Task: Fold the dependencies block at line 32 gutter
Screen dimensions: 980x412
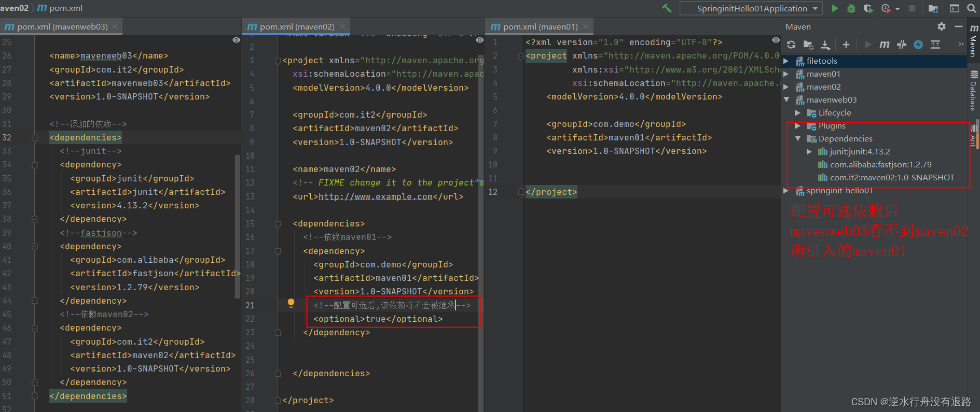Action: click(35, 138)
